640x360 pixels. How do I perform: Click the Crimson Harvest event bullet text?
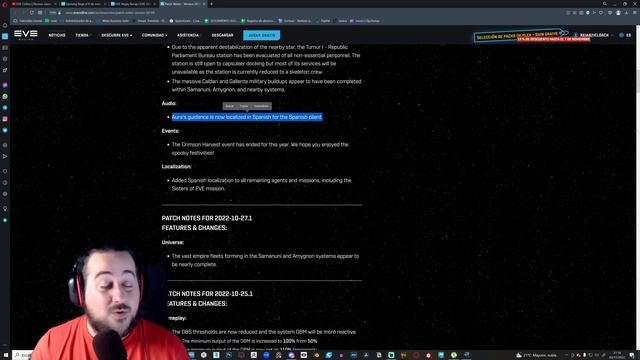coord(260,149)
